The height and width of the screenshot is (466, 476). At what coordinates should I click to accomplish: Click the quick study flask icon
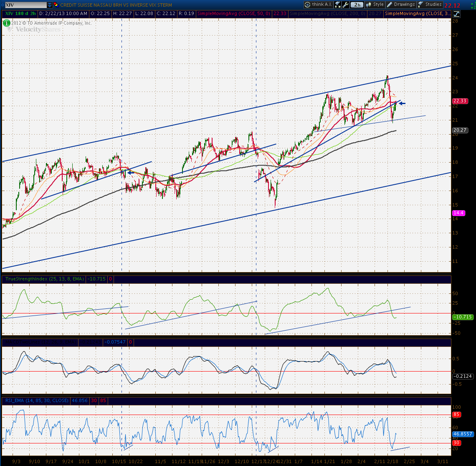(x=337, y=5)
